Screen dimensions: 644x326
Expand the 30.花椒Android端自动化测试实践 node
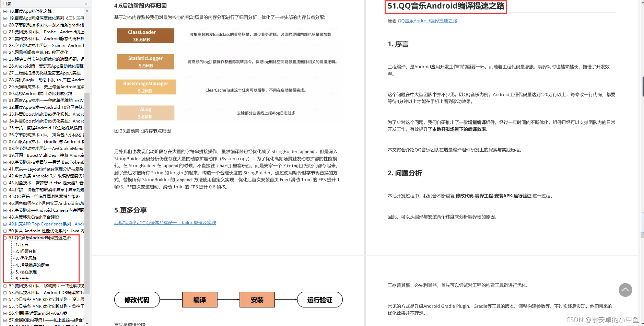pyautogui.click(x=5, y=94)
